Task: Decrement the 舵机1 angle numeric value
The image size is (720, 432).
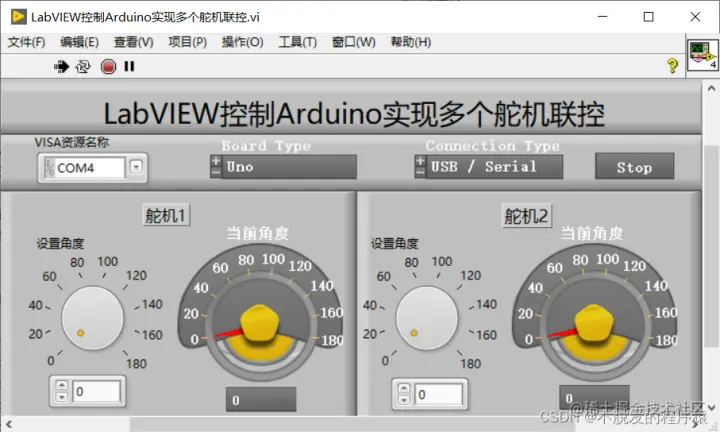Action: (x=62, y=397)
